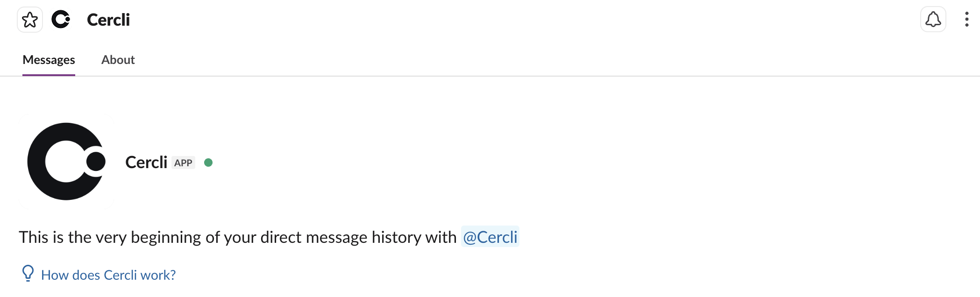Click the white center of large Cercli logo

tap(64, 162)
